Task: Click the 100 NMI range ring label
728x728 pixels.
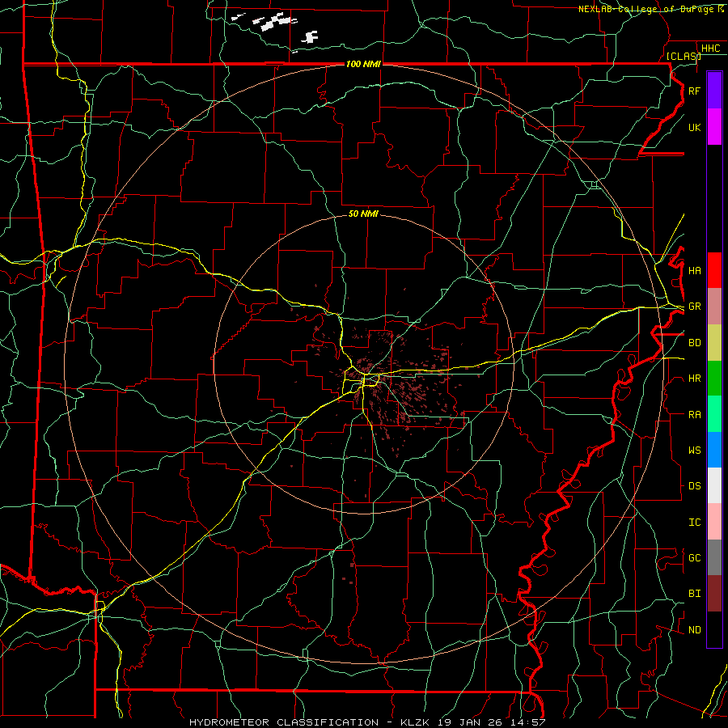Action: (x=363, y=64)
